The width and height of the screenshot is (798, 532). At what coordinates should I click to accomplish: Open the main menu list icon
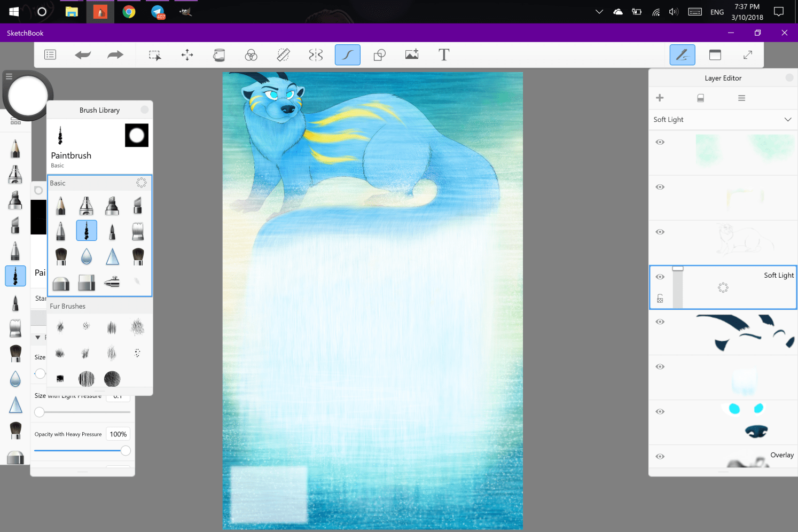click(50, 54)
